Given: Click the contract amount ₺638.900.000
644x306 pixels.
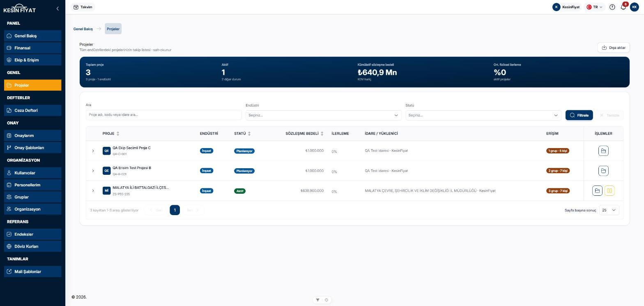Looking at the screenshot, I should [312, 191].
